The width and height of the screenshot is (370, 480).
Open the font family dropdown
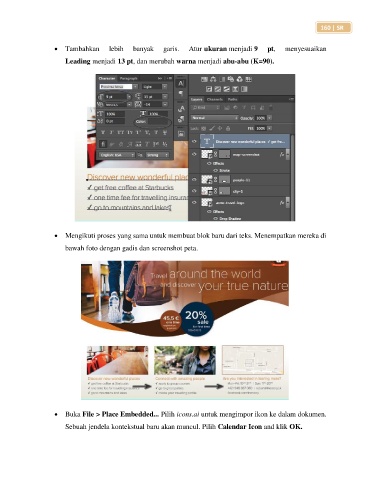coord(118,87)
